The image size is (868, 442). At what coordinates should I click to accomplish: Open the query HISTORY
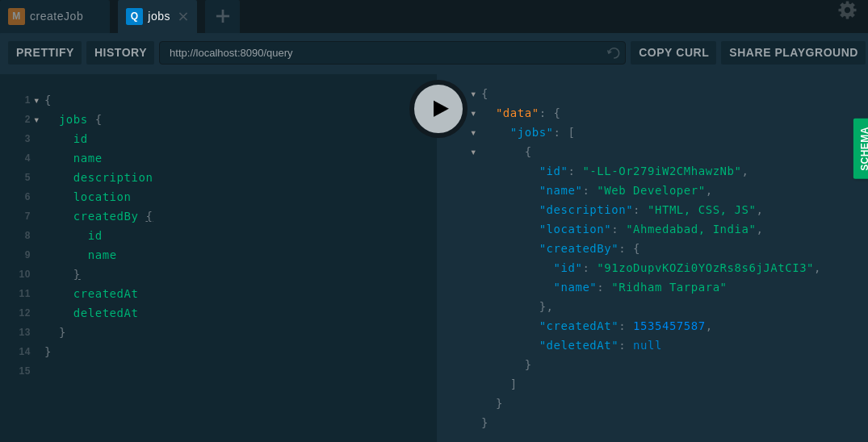coord(120,52)
